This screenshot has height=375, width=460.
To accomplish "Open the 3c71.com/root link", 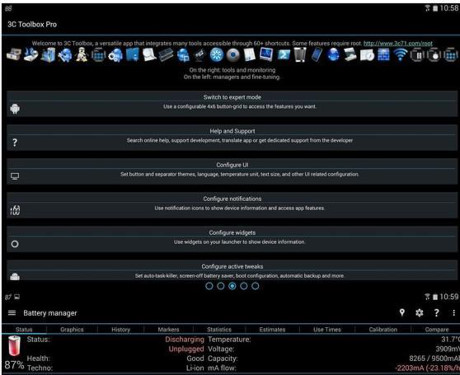I will [398, 43].
